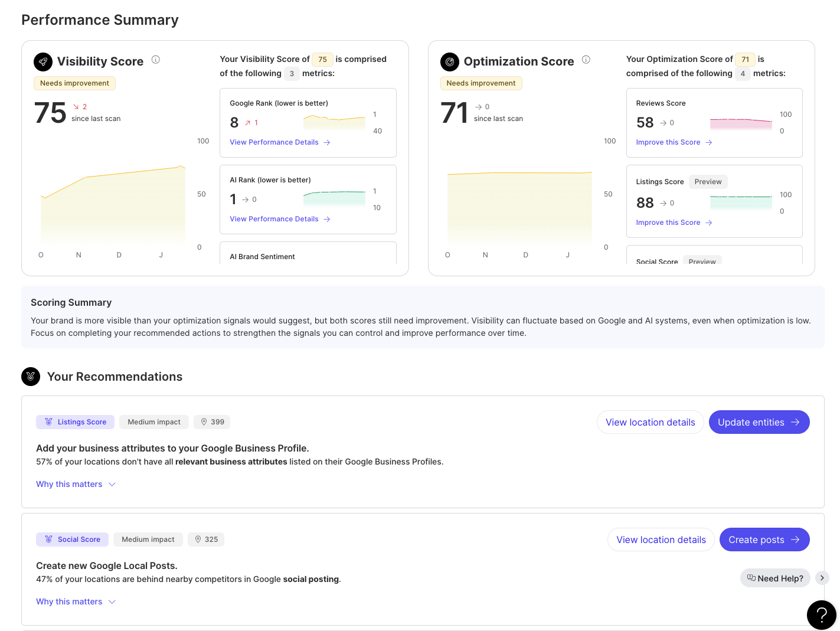Open info tooltip next to Optimization Score
Screen dimensions: 840x631
click(586, 60)
